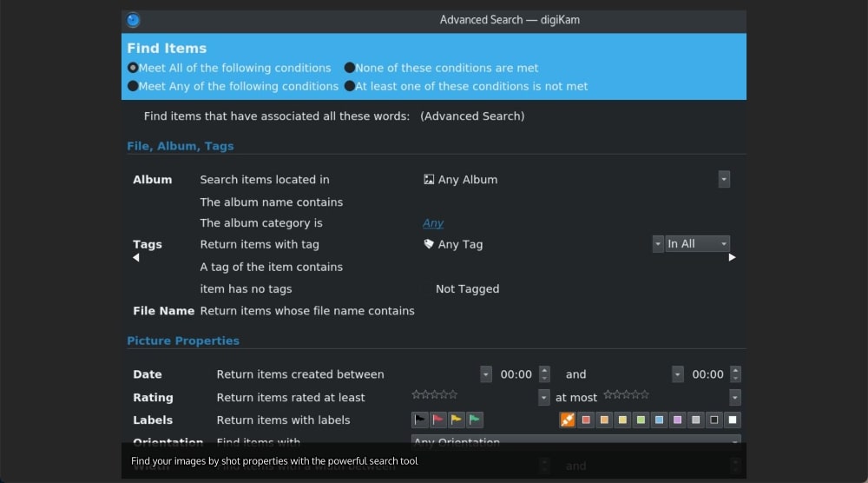Open the minimum rating dropdown arrow
The height and width of the screenshot is (483, 868).
(x=544, y=397)
